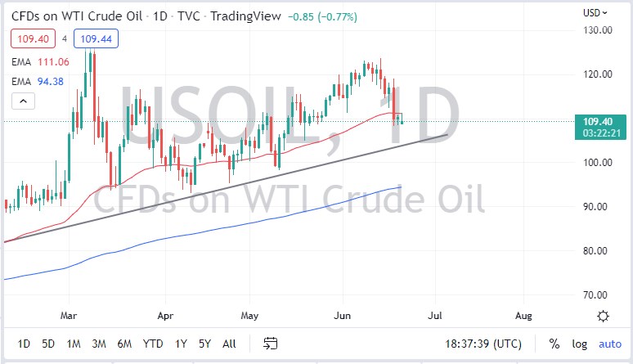Collapse the indicator legend arrow

tap(23, 101)
